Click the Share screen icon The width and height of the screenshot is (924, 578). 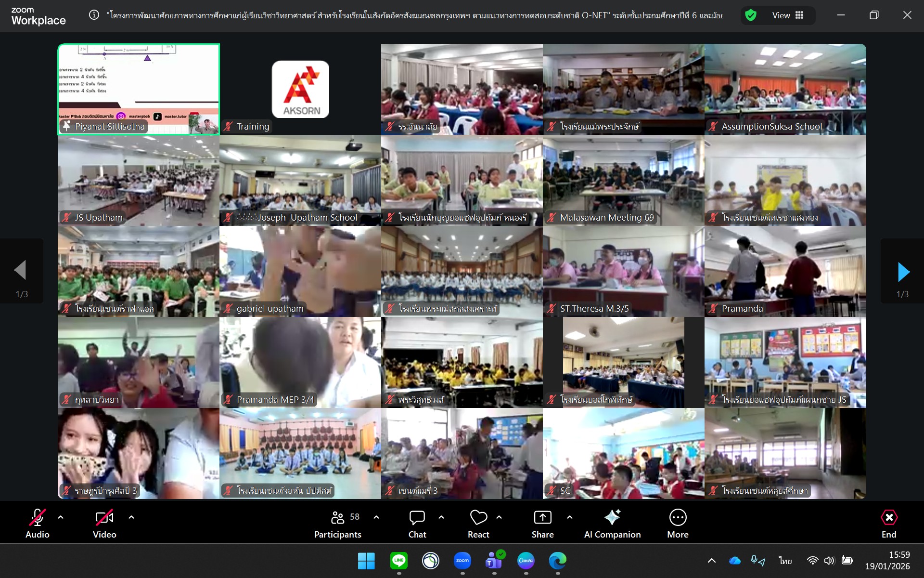(543, 518)
